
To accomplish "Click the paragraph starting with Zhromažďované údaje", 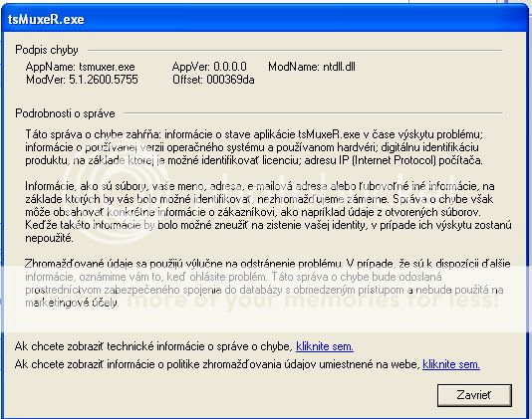I will click(267, 283).
